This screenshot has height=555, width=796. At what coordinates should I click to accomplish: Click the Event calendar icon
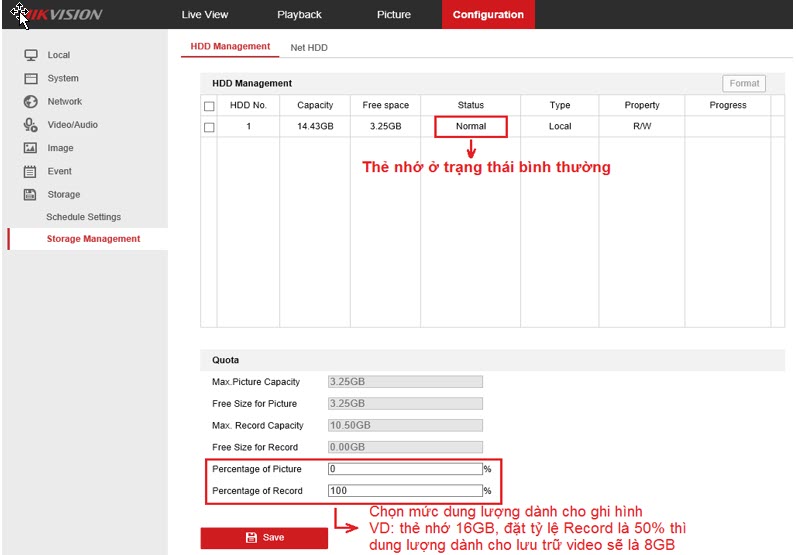click(31, 171)
